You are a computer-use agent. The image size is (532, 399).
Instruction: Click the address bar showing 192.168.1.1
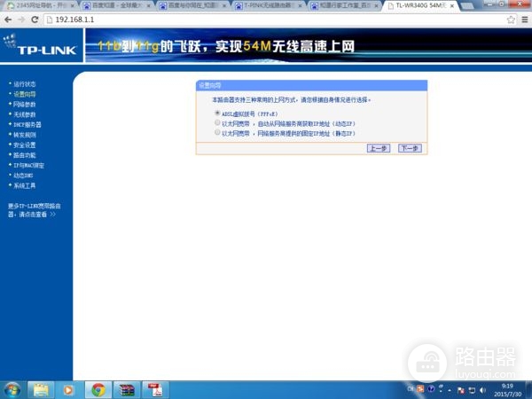(266, 19)
